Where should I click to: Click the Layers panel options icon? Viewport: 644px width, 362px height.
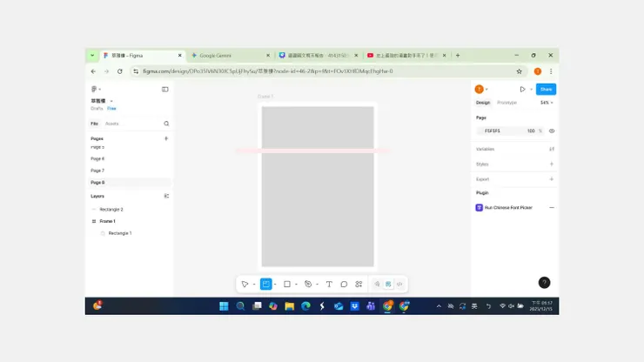[166, 196]
